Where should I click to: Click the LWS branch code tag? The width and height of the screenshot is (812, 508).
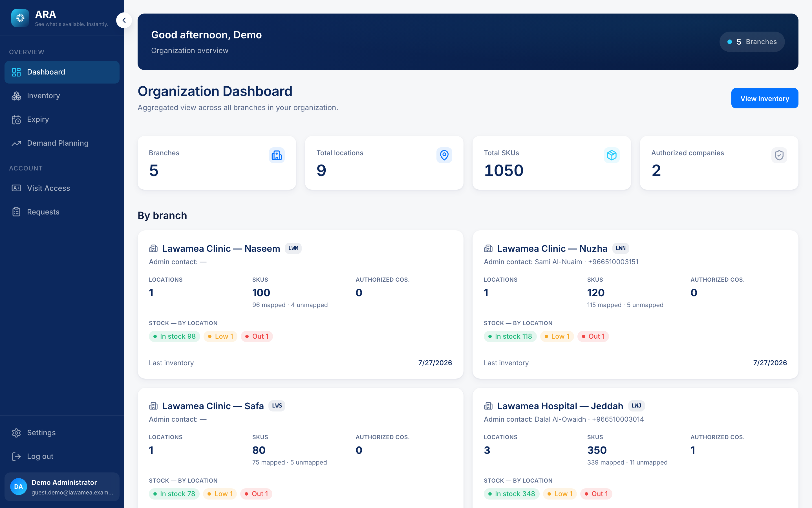[277, 406]
